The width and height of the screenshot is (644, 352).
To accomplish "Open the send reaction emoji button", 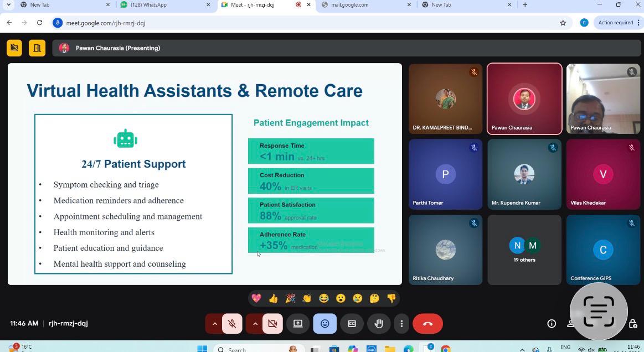I will [x=324, y=324].
